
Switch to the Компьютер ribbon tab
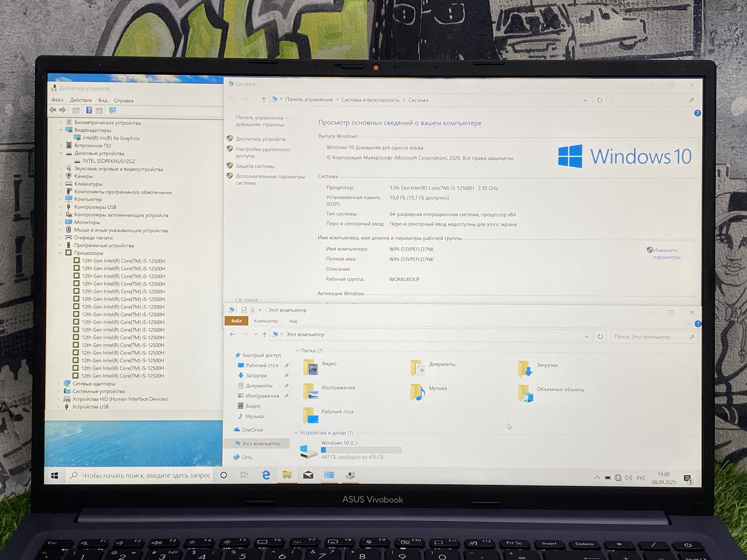pos(266,321)
